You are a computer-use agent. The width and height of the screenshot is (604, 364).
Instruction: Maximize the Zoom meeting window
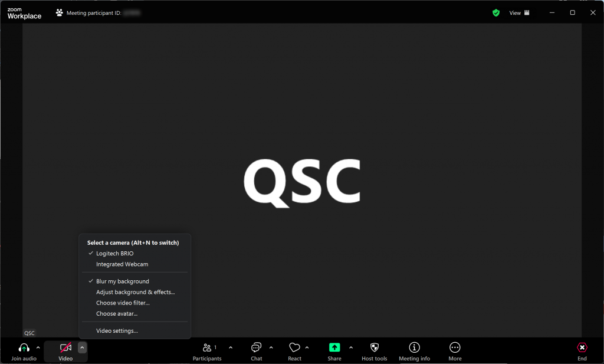tap(572, 13)
